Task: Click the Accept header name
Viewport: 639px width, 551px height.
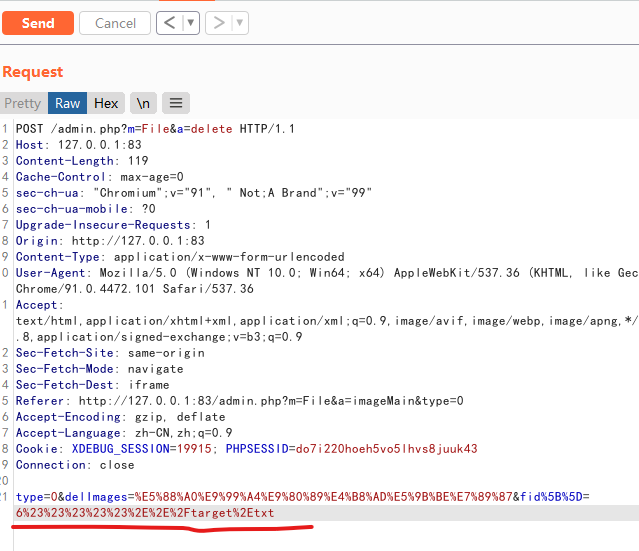Action: tap(40, 305)
